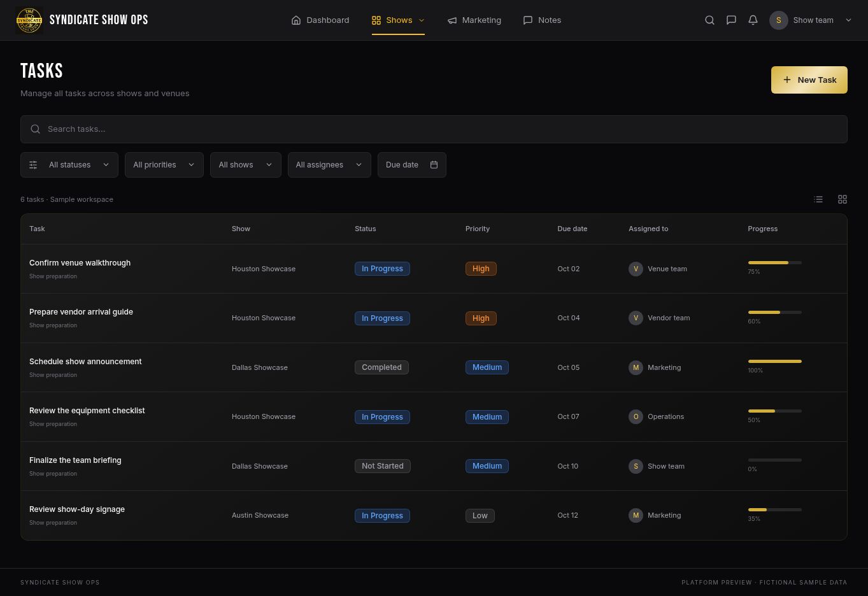Open the Due date picker
The height and width of the screenshot is (596, 868).
click(x=412, y=165)
